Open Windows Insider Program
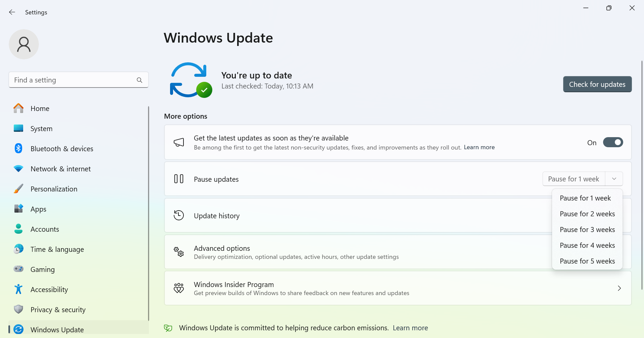 pos(398,288)
